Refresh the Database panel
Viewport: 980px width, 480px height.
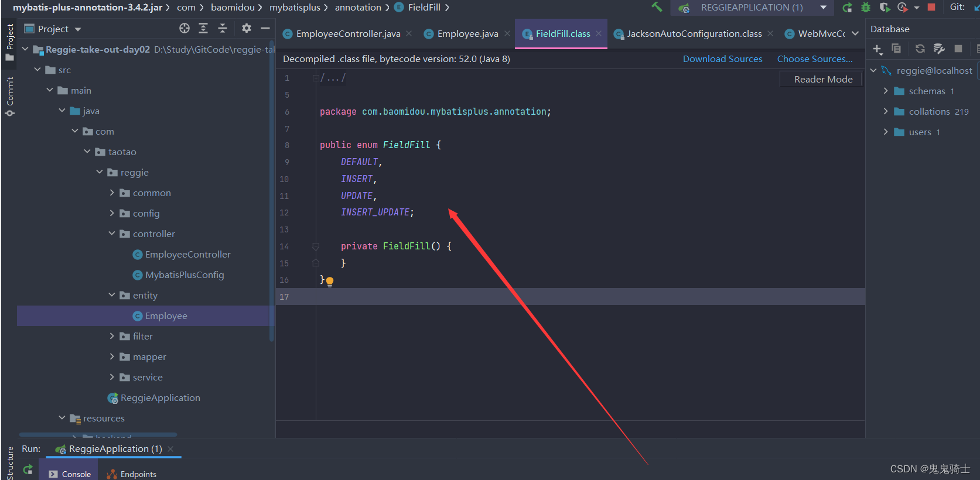(920, 49)
